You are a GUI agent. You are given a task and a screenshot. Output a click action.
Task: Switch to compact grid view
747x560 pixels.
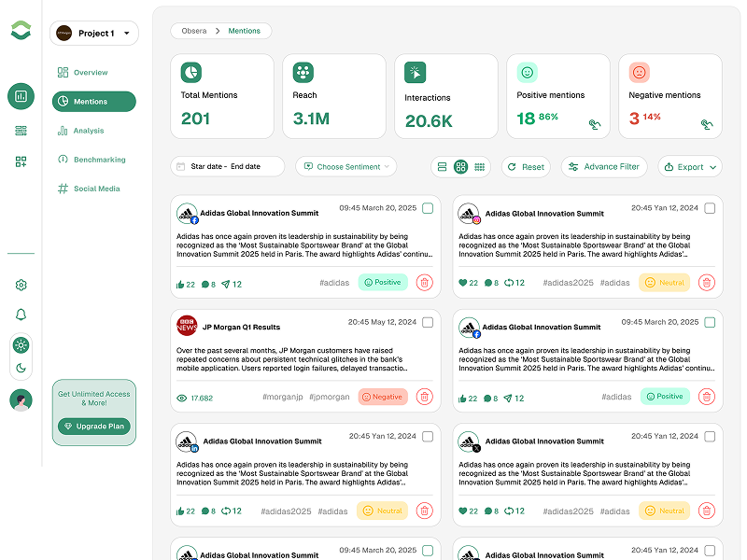480,167
